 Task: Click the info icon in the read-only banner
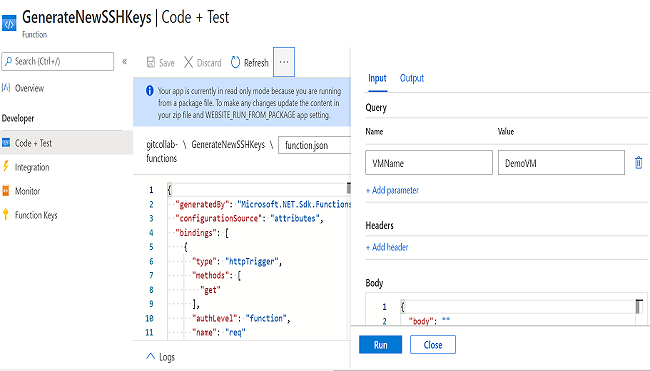[x=150, y=91]
